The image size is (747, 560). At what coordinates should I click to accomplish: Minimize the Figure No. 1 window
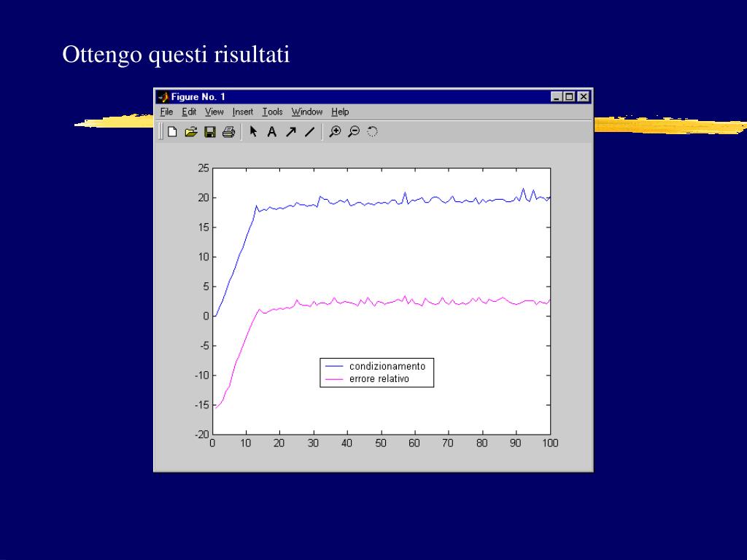click(557, 97)
